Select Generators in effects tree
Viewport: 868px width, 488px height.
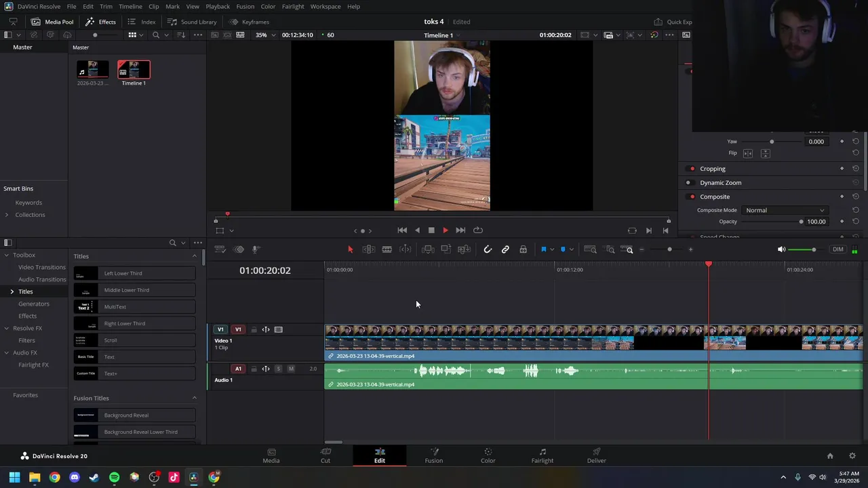pyautogui.click(x=34, y=304)
